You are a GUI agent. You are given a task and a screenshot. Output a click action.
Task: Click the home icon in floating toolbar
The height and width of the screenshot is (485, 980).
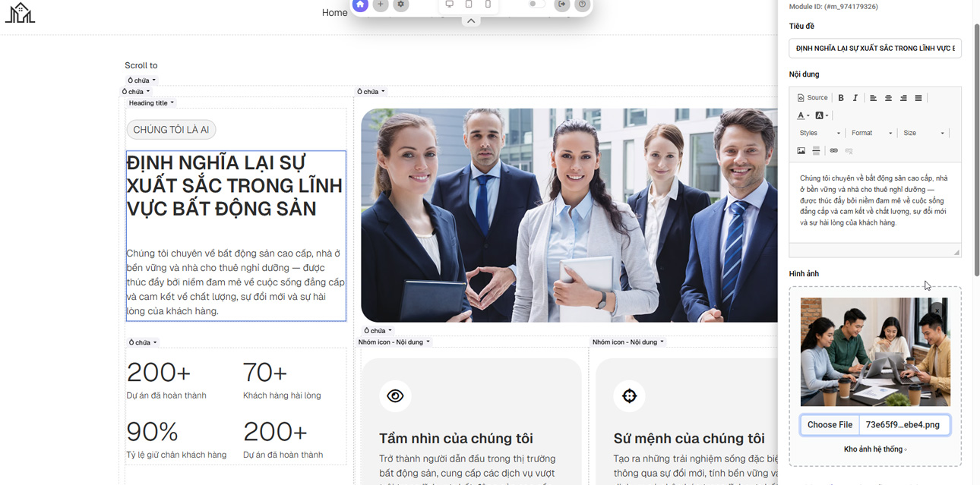tap(360, 5)
